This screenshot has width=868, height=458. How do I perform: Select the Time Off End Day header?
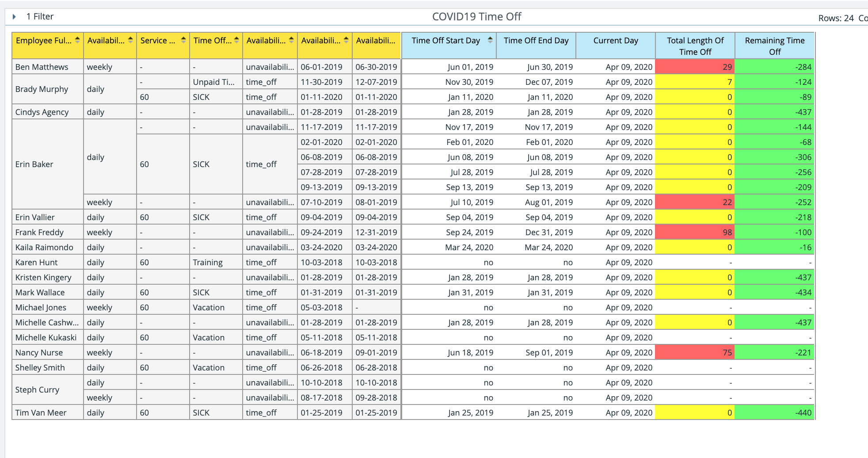[x=536, y=41]
